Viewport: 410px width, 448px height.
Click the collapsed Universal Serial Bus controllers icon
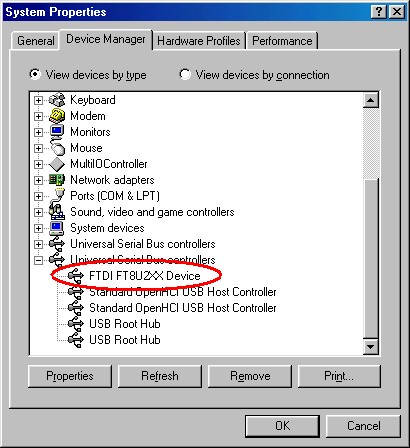point(57,244)
